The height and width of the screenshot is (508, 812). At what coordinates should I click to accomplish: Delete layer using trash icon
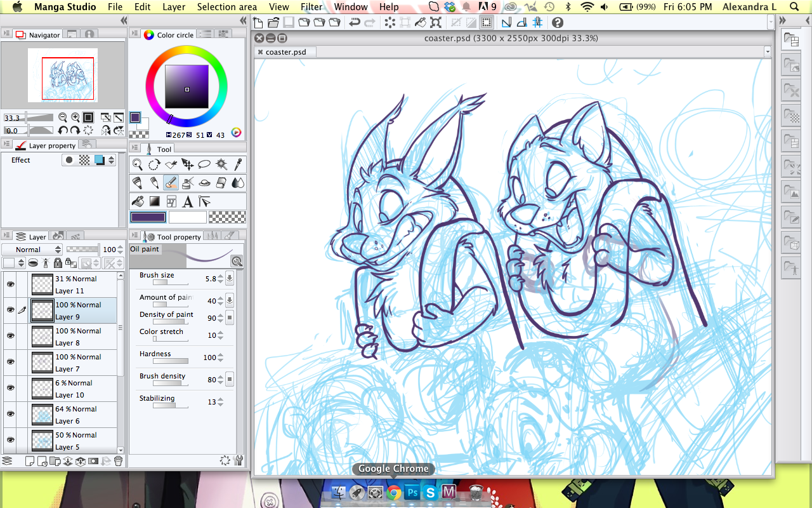[118, 461]
